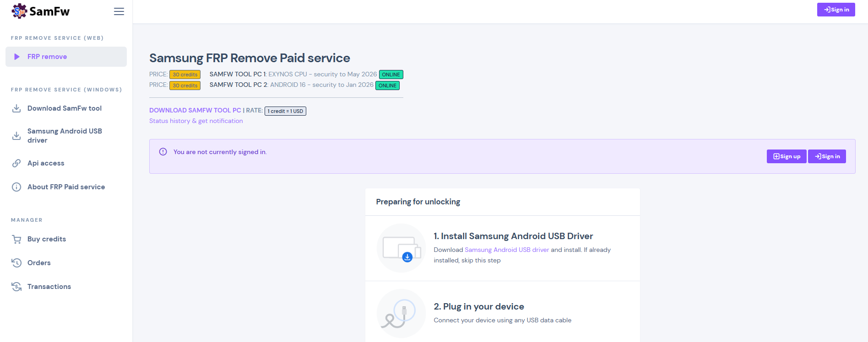Toggle the sidebar hamburger menu
This screenshot has width=868, height=342.
[x=119, y=11]
